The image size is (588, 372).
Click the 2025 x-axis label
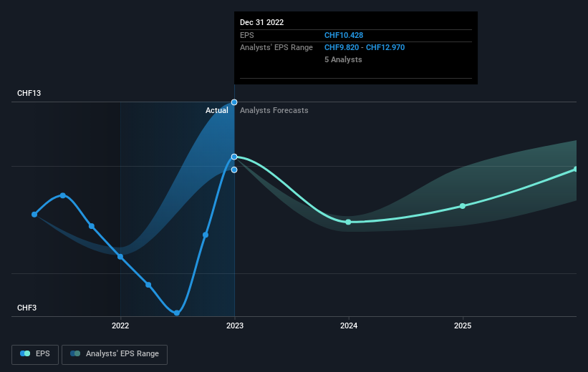(463, 325)
